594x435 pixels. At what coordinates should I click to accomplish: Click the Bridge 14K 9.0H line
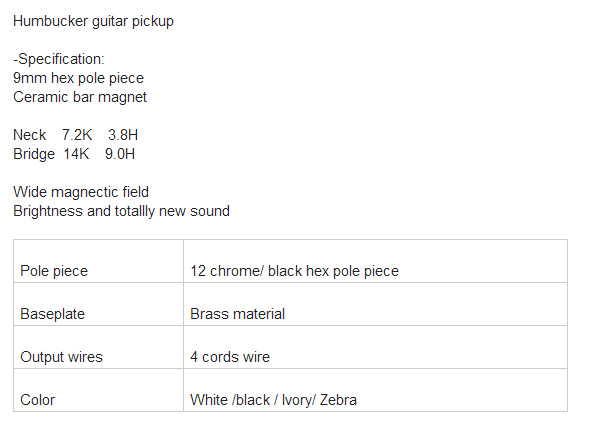pos(74,154)
